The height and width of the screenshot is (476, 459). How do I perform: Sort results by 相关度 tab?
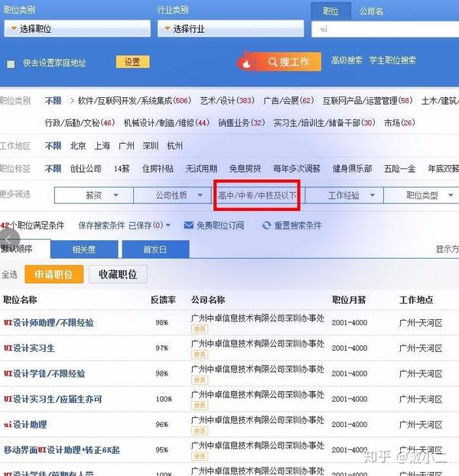click(84, 249)
